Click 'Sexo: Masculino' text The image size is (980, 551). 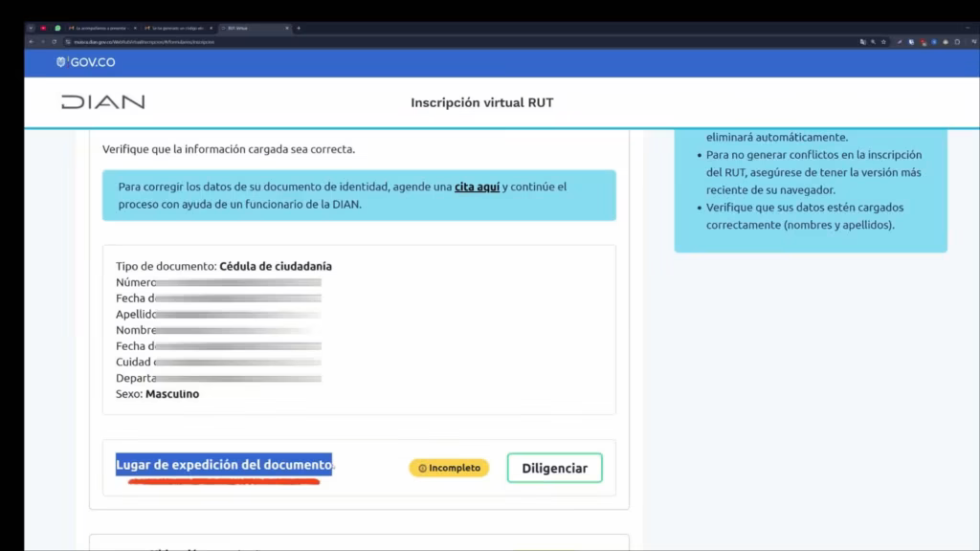click(x=158, y=393)
